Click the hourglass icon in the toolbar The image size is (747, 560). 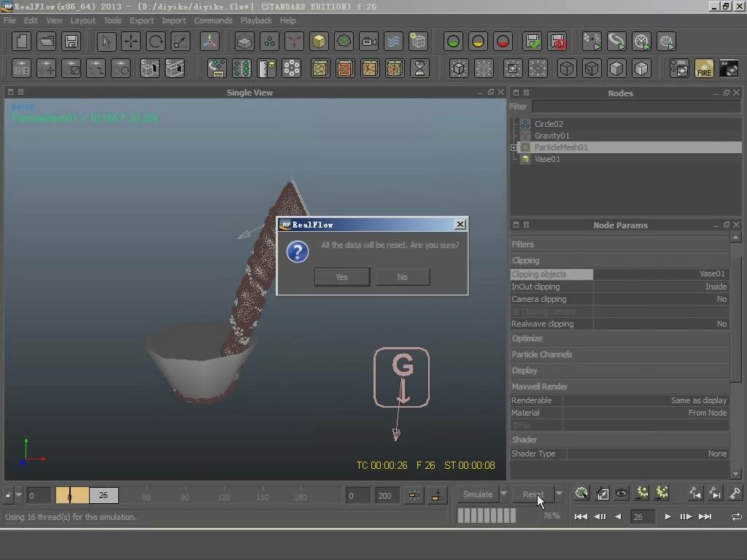pyautogui.click(x=419, y=69)
